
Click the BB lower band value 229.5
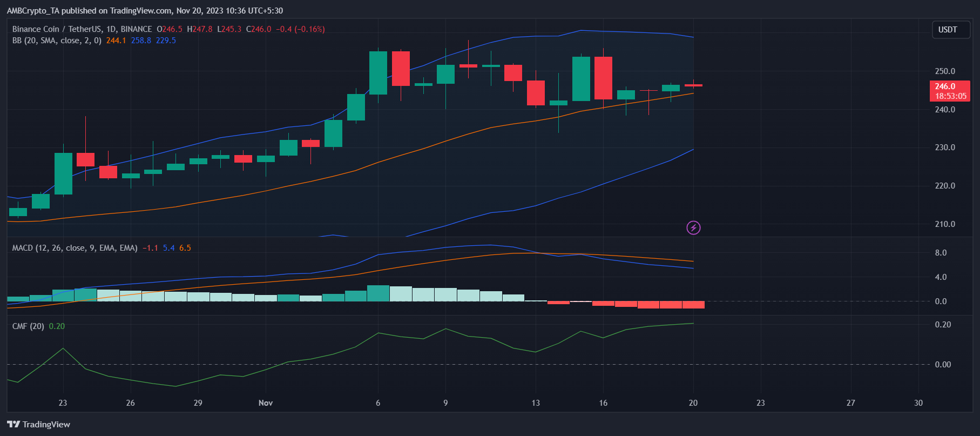pyautogui.click(x=166, y=41)
